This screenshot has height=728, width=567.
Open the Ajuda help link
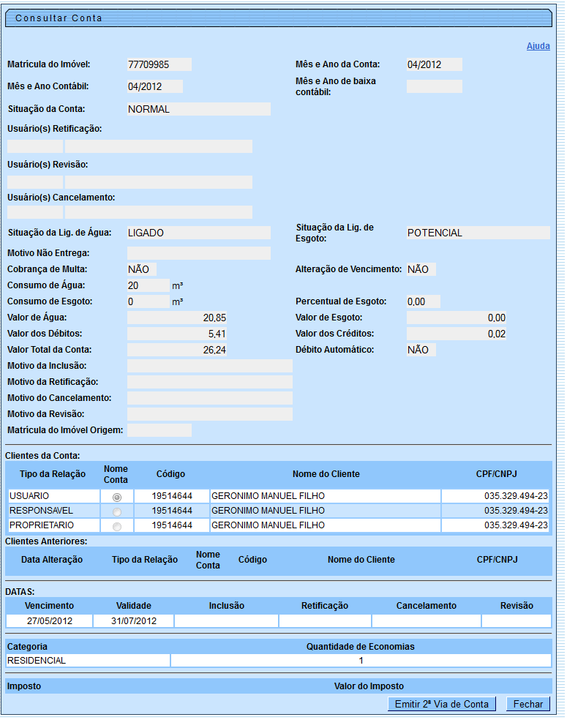pyautogui.click(x=538, y=46)
